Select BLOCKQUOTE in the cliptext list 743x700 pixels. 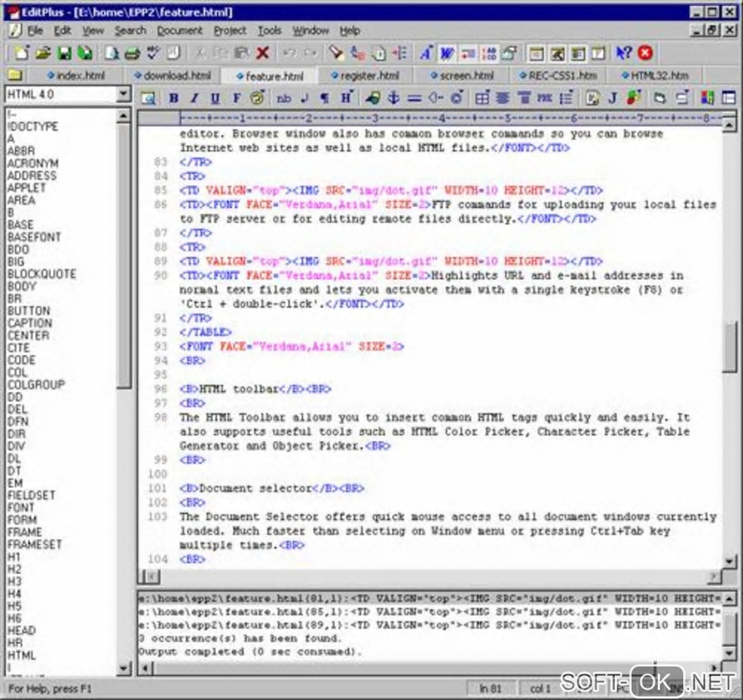pyautogui.click(x=42, y=274)
